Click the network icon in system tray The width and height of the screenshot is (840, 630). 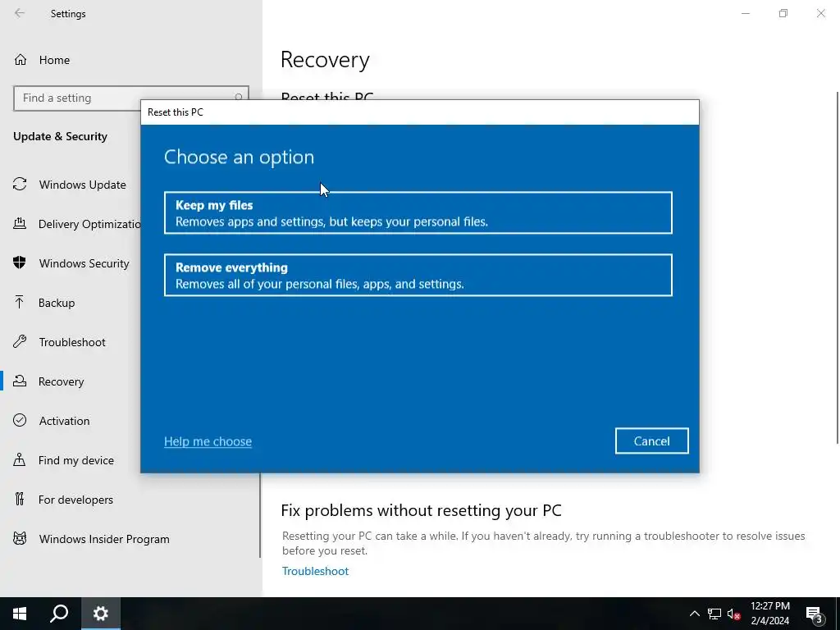point(714,614)
